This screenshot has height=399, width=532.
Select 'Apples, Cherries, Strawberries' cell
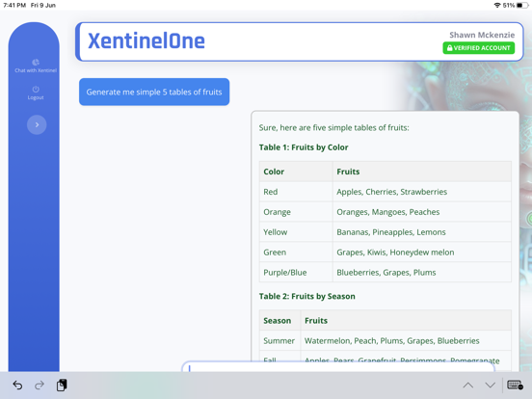click(x=422, y=192)
